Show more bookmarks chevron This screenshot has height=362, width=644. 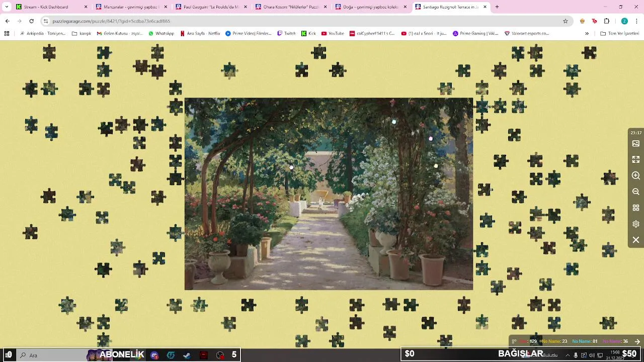point(587,34)
